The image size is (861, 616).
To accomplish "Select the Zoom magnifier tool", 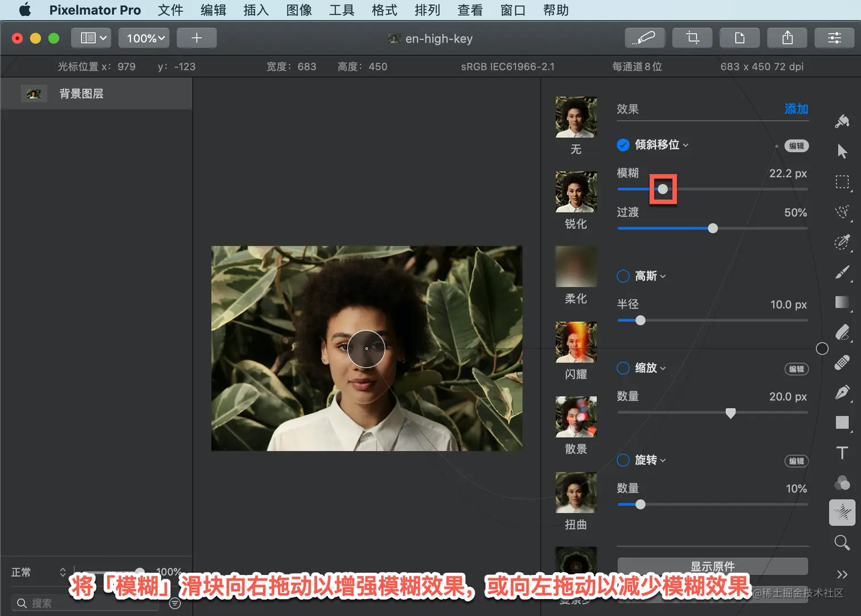I will tap(842, 543).
